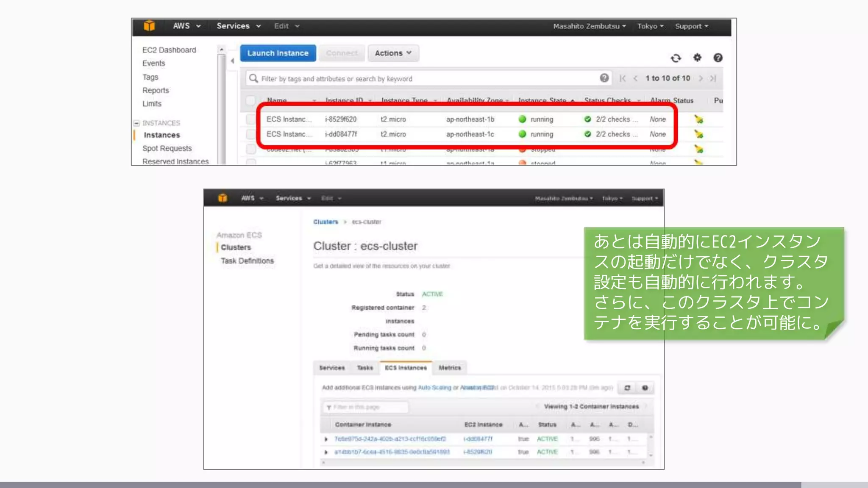Open Task Definitions in ECS sidebar
The image size is (868, 488).
pos(247,261)
